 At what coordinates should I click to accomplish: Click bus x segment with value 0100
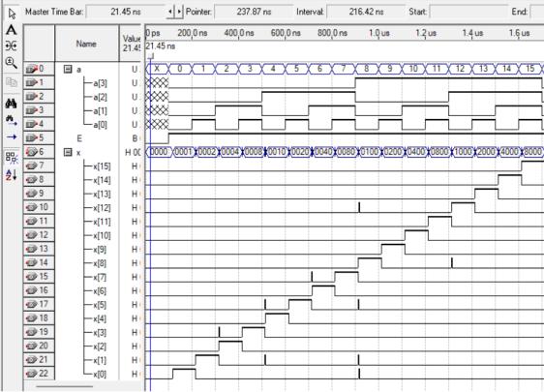[369, 152]
